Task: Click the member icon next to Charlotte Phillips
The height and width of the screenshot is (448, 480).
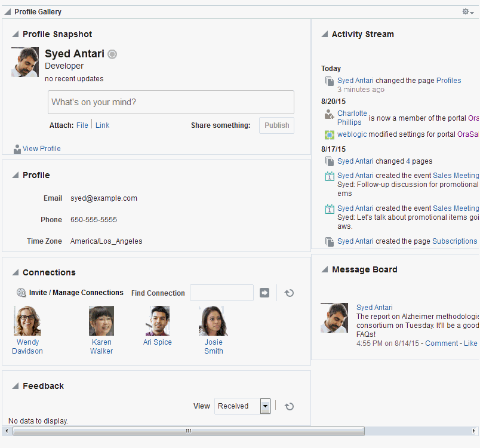Action: [x=330, y=114]
